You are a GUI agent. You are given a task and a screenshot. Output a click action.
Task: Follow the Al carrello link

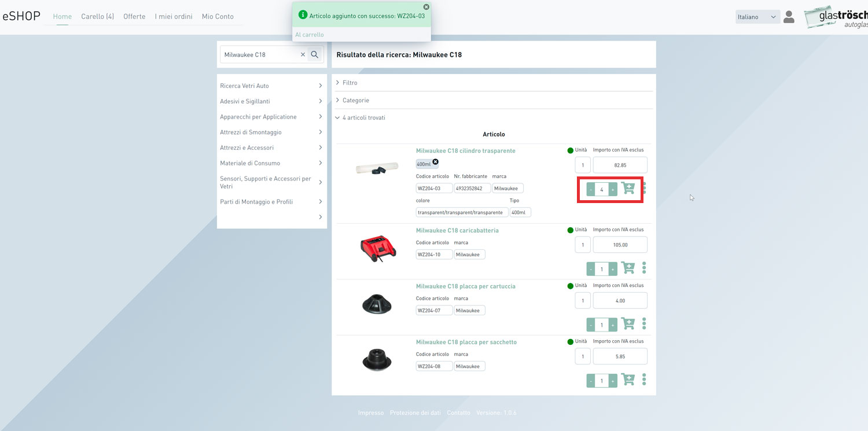(310, 35)
